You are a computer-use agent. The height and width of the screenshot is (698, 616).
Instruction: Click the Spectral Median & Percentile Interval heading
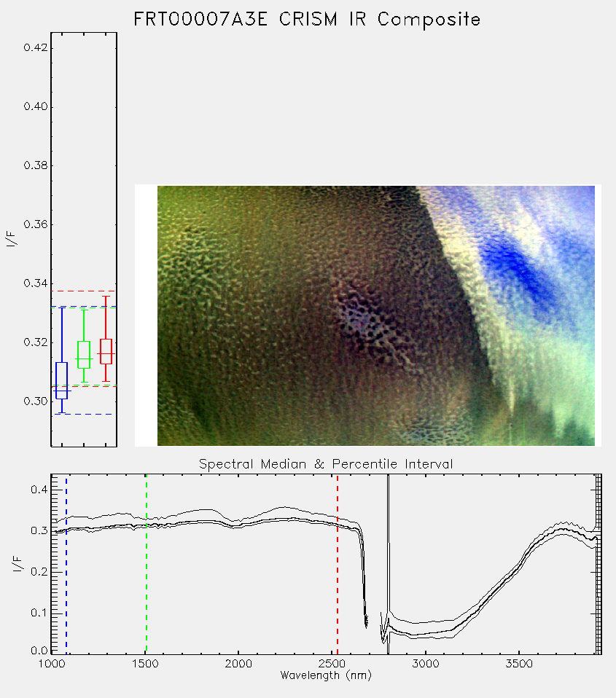click(326, 464)
